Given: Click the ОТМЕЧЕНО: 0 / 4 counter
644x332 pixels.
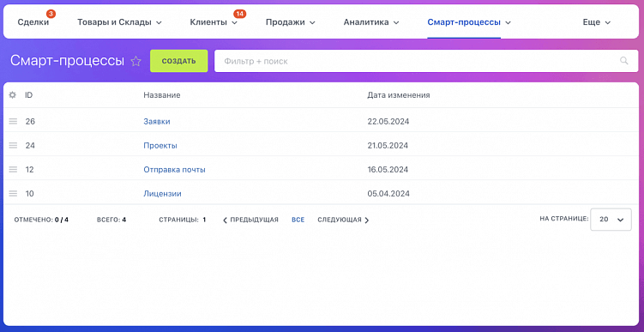Looking at the screenshot, I should tap(41, 220).
